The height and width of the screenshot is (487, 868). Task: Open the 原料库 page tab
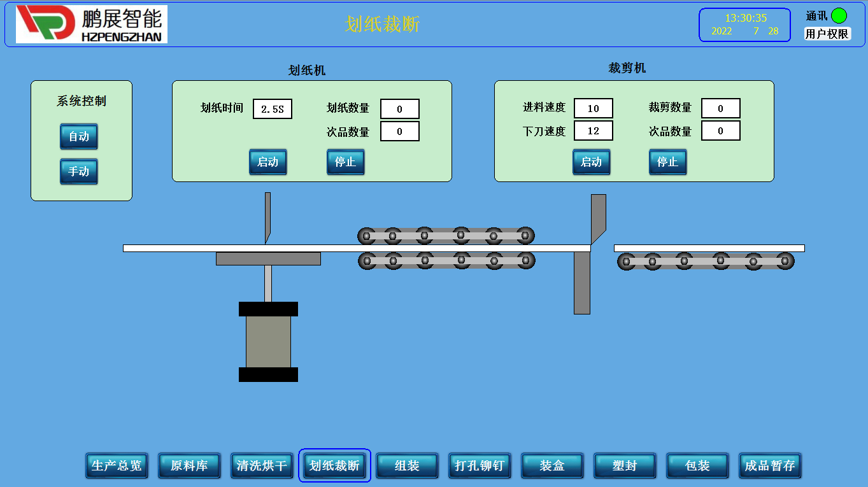tap(189, 466)
